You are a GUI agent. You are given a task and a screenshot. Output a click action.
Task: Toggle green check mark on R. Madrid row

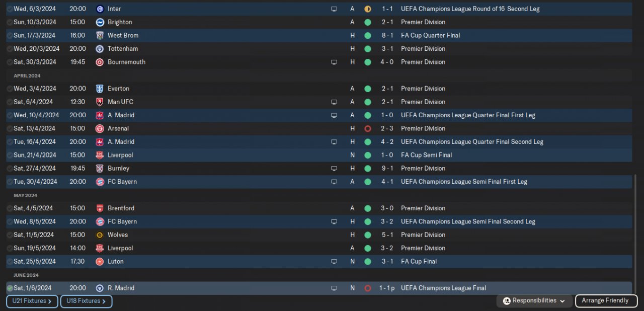(x=10, y=288)
